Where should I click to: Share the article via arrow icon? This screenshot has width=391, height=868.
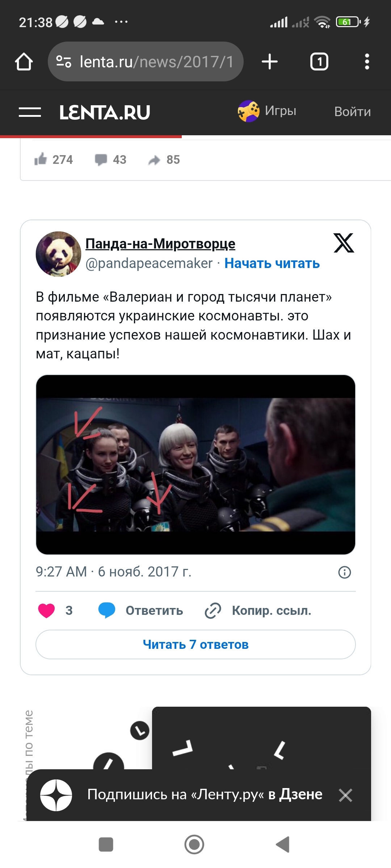click(x=154, y=160)
